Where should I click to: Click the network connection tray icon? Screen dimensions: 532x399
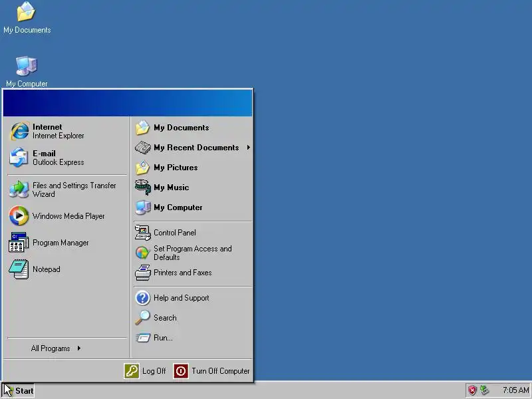click(x=485, y=390)
